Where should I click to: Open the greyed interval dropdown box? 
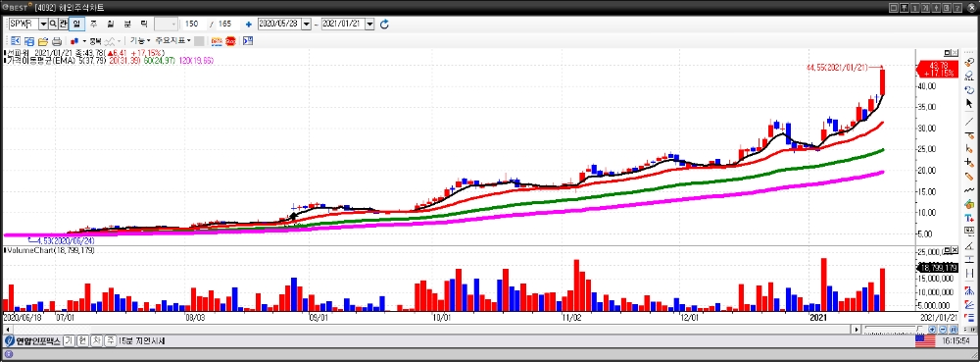(166, 24)
